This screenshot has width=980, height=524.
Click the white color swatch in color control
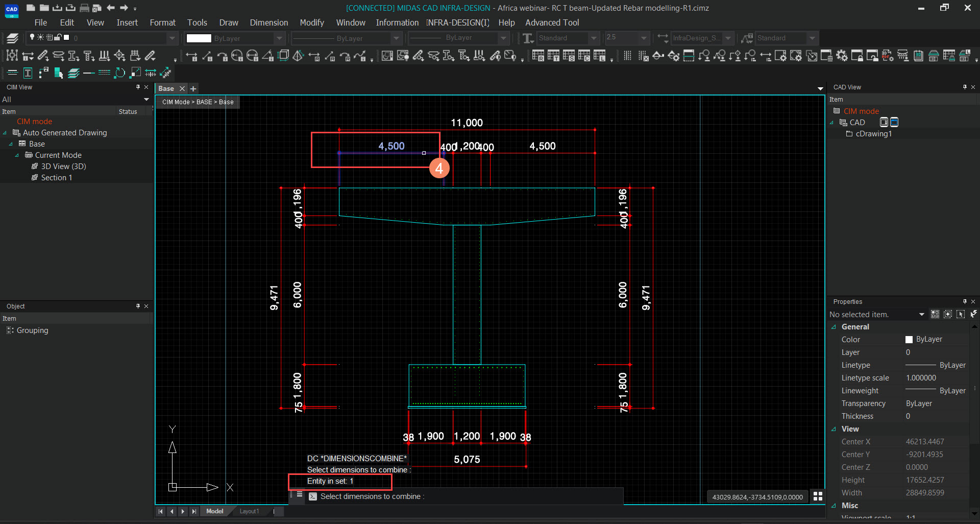[x=199, y=38]
